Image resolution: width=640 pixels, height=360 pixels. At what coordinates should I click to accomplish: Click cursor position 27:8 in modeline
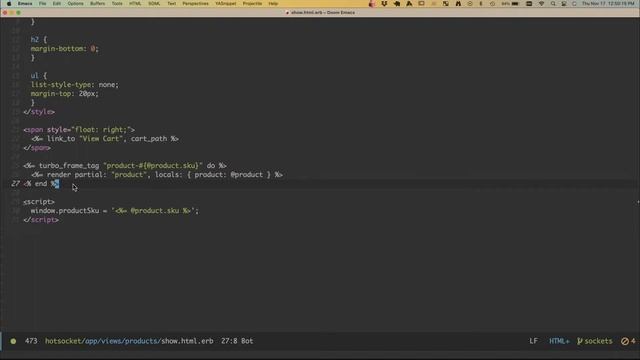(229, 341)
